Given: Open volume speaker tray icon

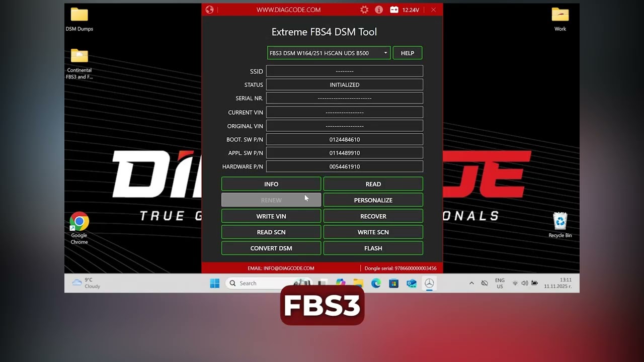Looking at the screenshot, I should (x=525, y=284).
